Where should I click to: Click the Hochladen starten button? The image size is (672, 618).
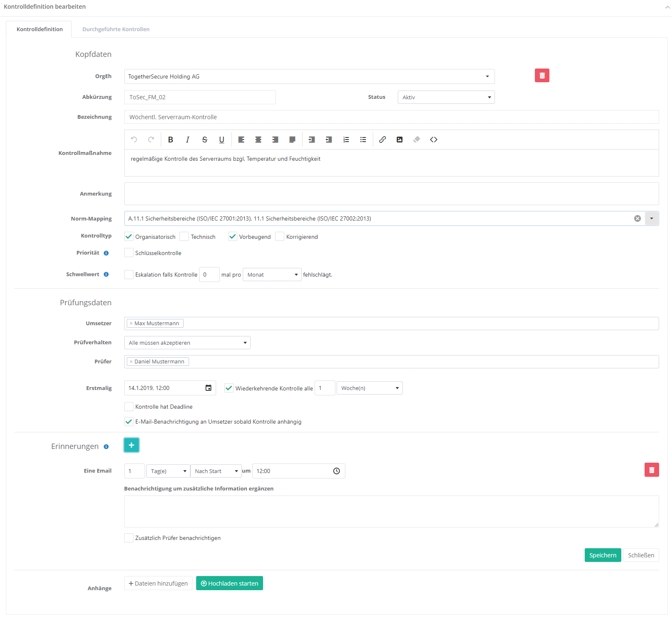click(229, 584)
